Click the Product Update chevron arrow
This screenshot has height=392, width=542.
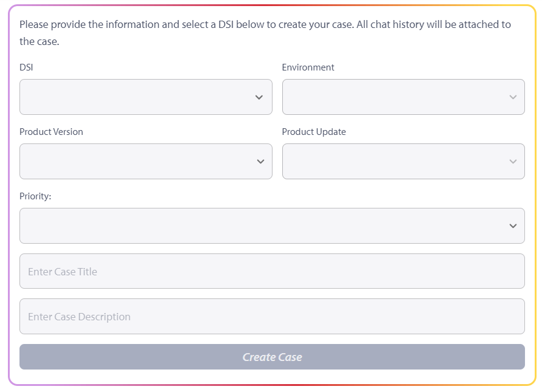coord(513,162)
